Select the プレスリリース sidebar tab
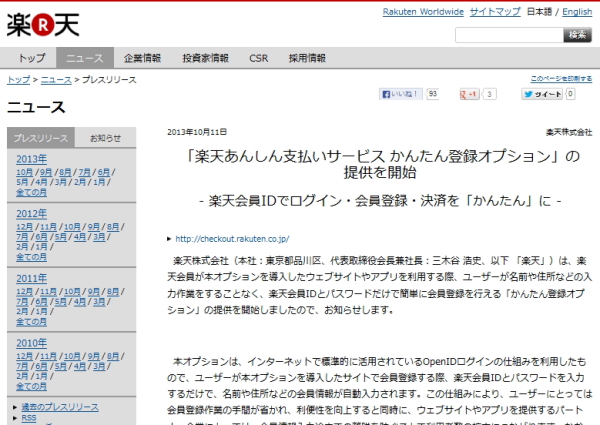The image size is (600, 425). (41, 138)
